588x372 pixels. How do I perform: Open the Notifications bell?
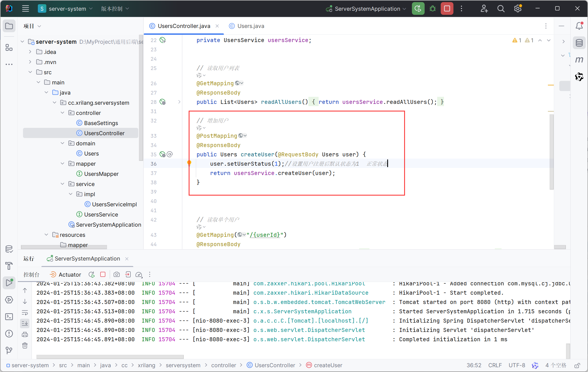point(579,26)
